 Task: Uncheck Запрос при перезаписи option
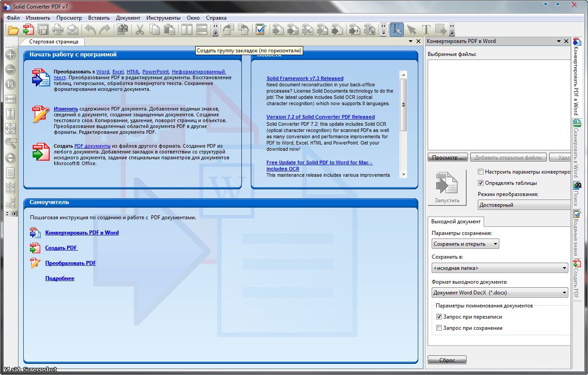[439, 317]
